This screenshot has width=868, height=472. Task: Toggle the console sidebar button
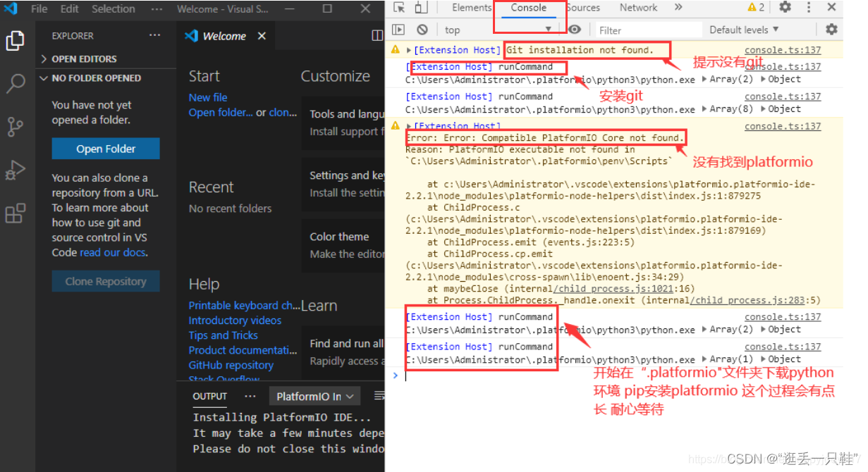coord(398,30)
